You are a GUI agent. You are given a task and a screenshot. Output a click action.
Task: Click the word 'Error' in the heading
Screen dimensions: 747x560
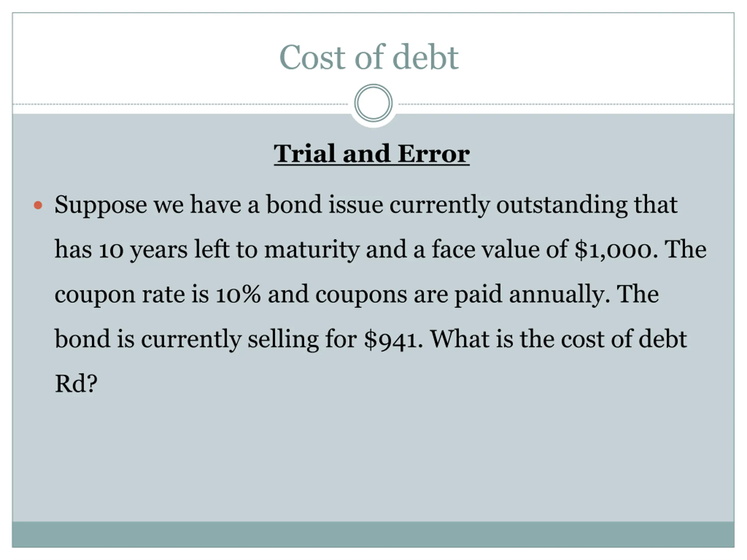coord(434,154)
